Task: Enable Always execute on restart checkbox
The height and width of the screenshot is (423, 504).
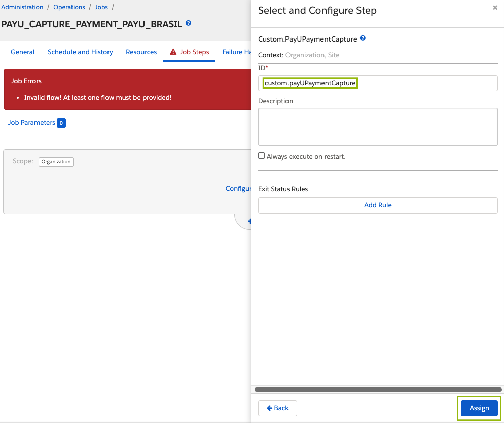Action: (262, 156)
